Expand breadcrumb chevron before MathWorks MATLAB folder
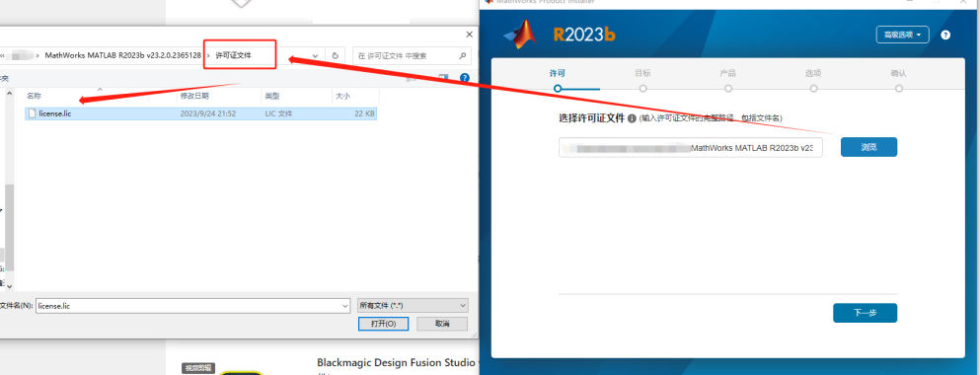The image size is (980, 375). point(38,55)
